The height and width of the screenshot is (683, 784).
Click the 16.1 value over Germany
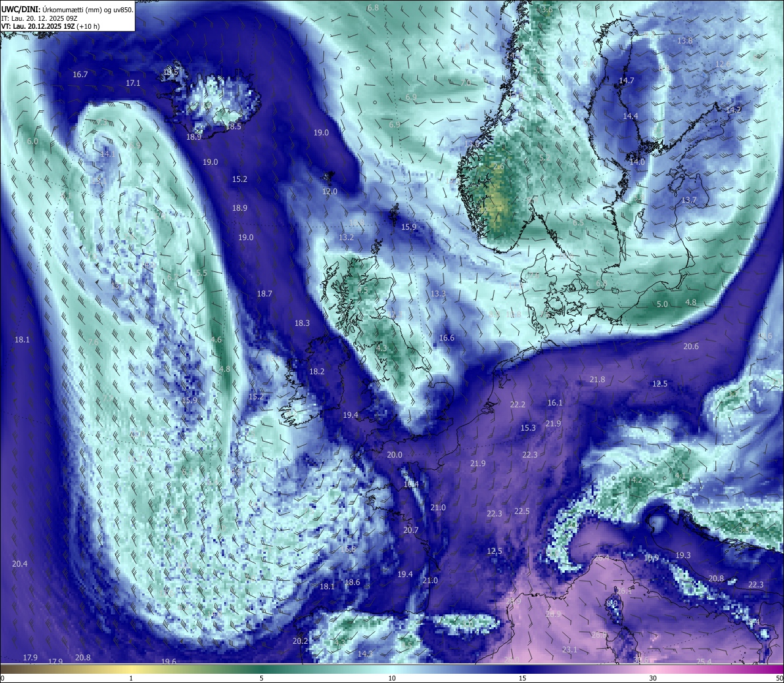(555, 402)
